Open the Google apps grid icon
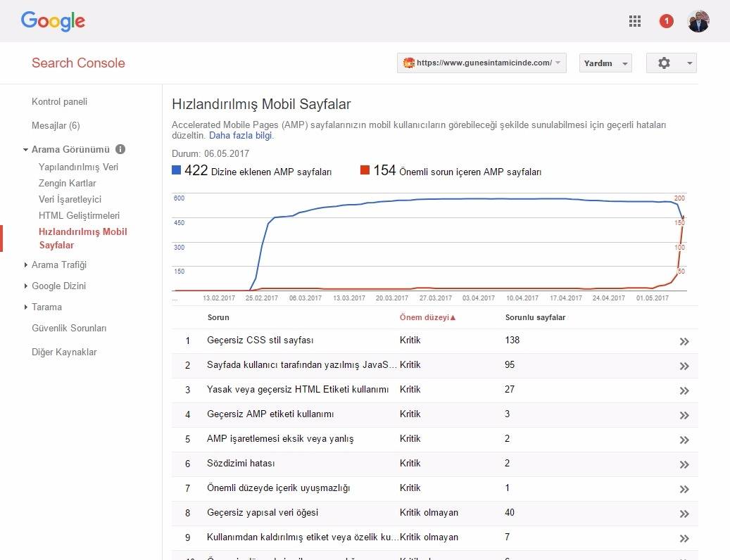Viewport: 730px width, 560px height. [634, 21]
